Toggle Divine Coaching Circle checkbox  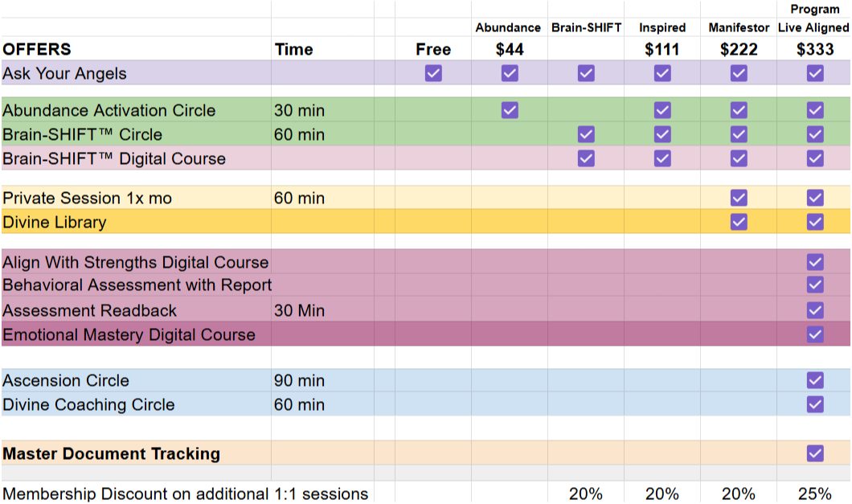pos(814,404)
